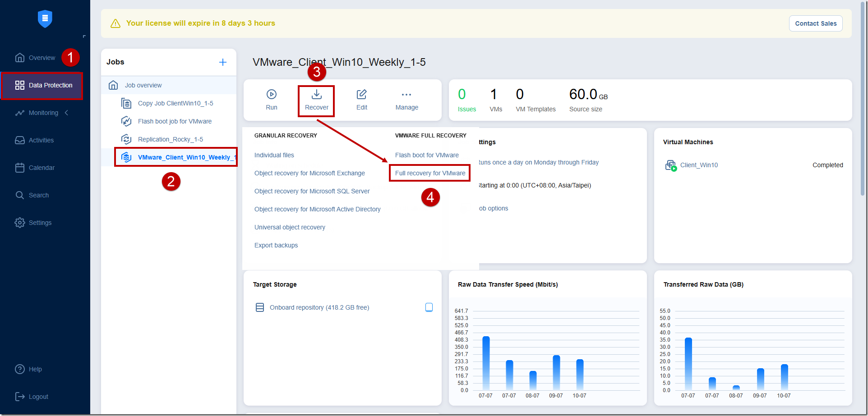This screenshot has height=416, width=868.
Task: Choose Object recovery for Microsoft Active Directory
Action: click(x=318, y=209)
